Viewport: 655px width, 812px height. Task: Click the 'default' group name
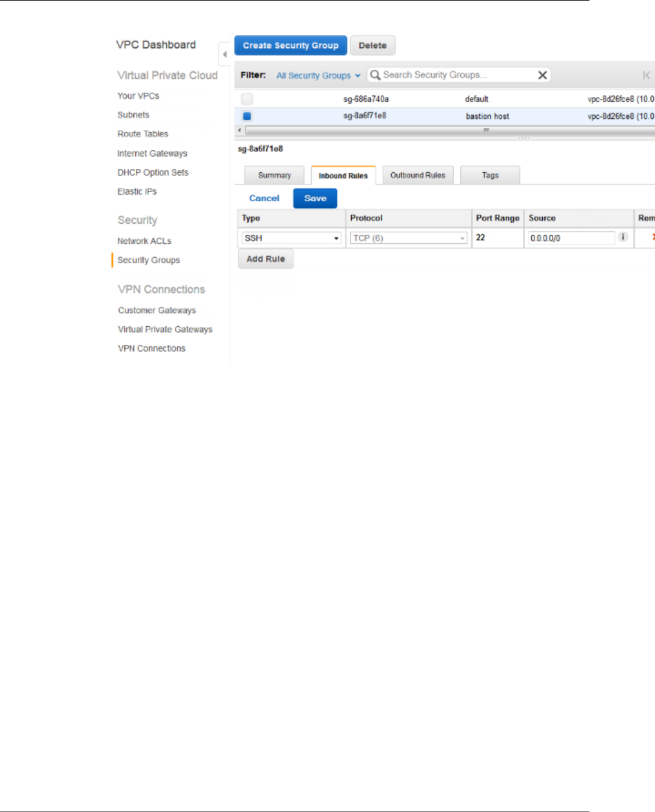coord(477,99)
